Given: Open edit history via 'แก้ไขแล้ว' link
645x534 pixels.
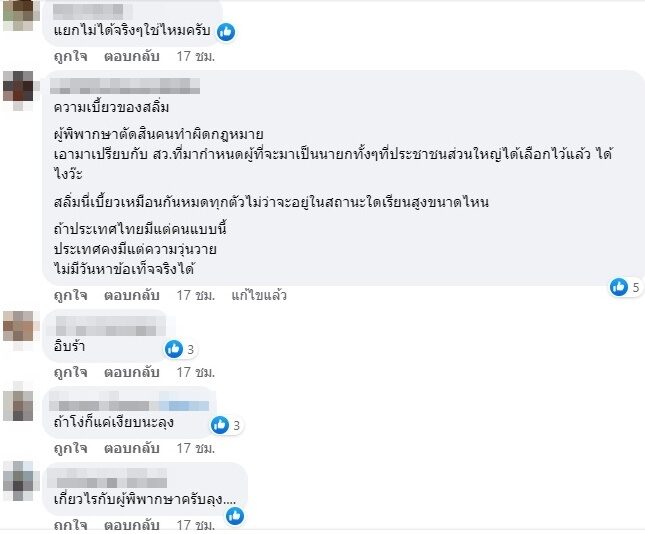Looking at the screenshot, I should [259, 295].
